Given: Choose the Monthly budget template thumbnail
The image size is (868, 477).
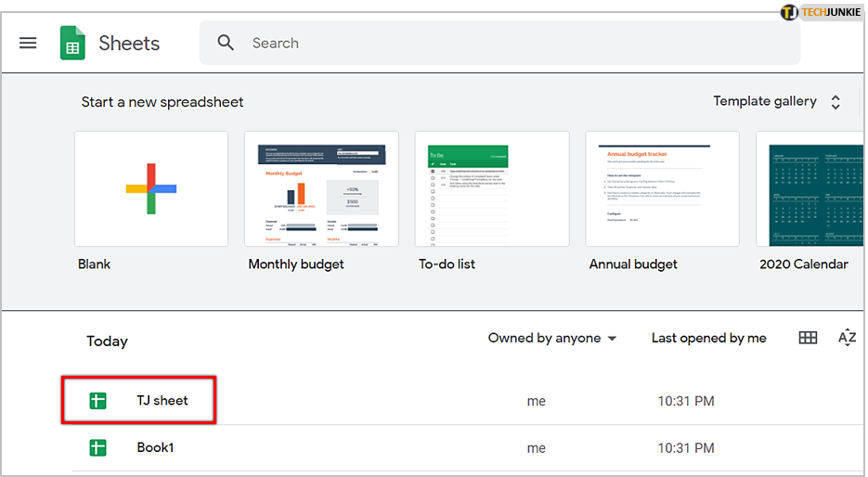Looking at the screenshot, I should click(x=321, y=188).
